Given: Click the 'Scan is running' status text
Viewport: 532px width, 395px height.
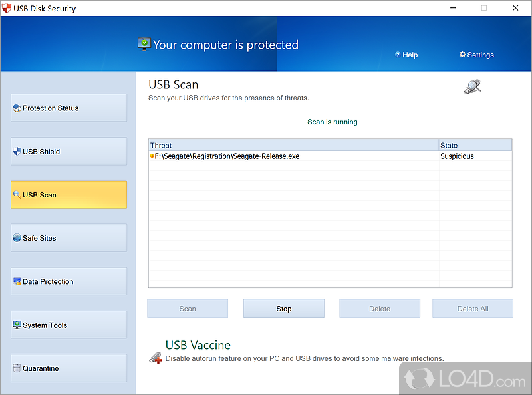Looking at the screenshot, I should [332, 122].
